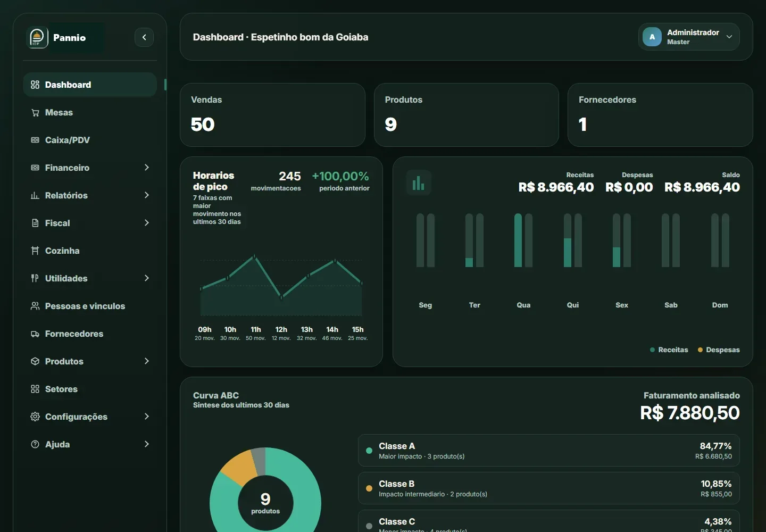Click the Despesas value R$ 0,00

point(629,187)
